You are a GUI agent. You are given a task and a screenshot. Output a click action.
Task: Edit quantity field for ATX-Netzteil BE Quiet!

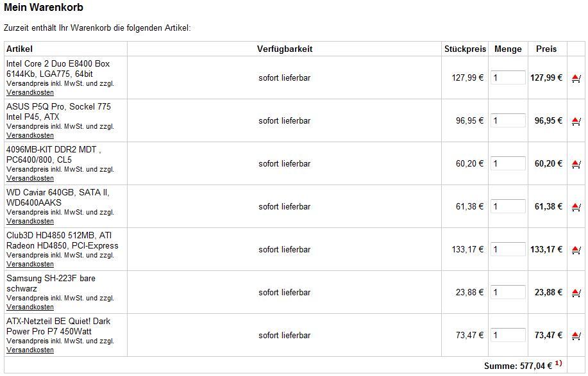point(508,335)
